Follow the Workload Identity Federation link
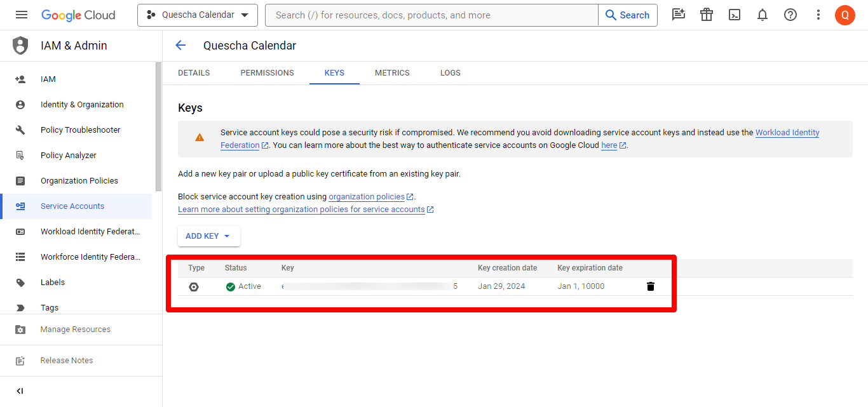868x407 pixels. [787, 133]
